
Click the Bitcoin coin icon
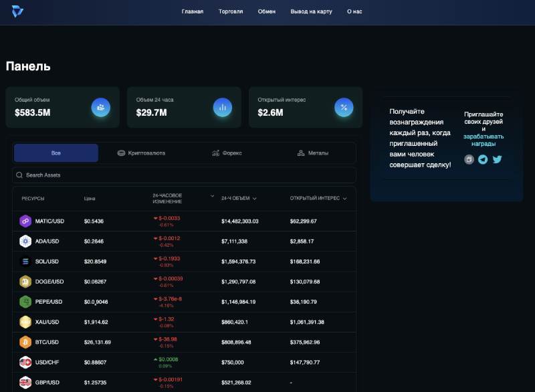point(25,342)
